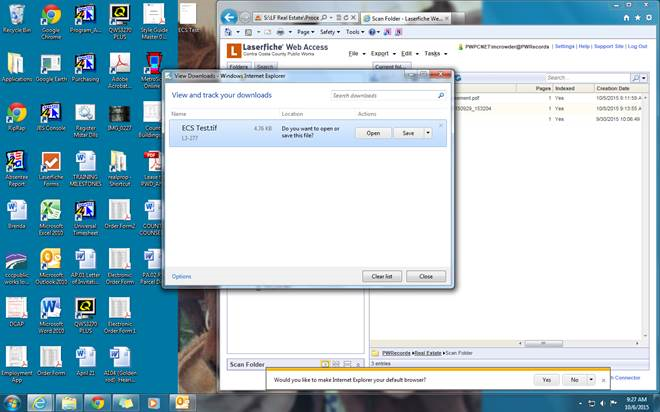Click the Clear list button
The image size is (660, 412).
(380, 276)
